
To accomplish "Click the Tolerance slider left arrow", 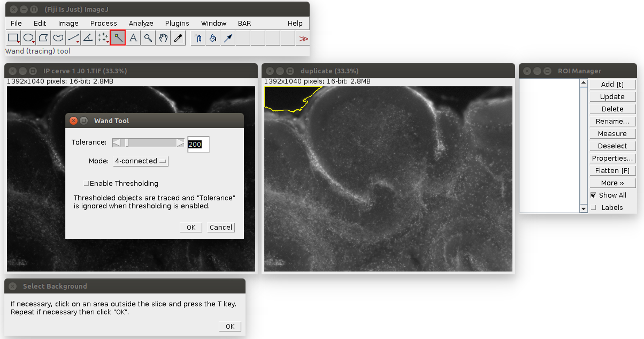I will (x=116, y=143).
